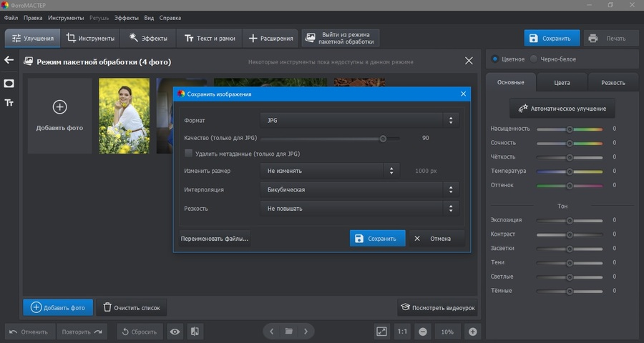Open the Цвета panel tab
This screenshot has height=343, width=644.
point(562,82)
